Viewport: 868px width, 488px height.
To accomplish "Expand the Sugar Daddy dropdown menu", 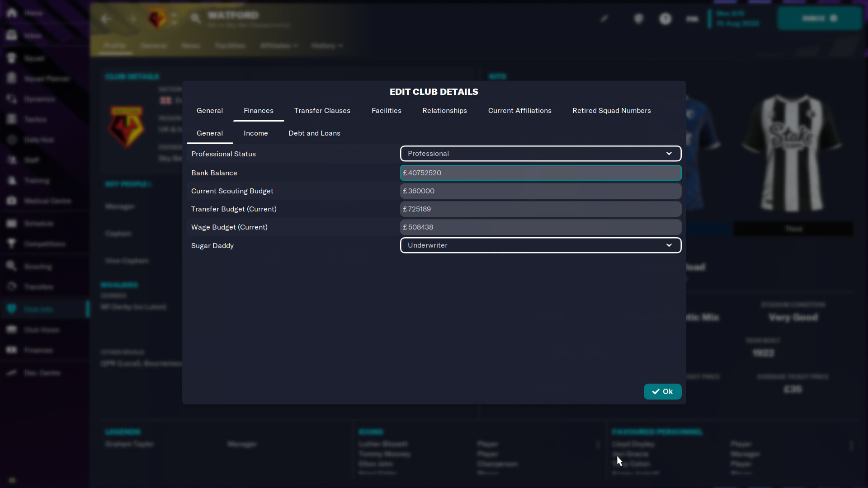I will [x=669, y=245].
